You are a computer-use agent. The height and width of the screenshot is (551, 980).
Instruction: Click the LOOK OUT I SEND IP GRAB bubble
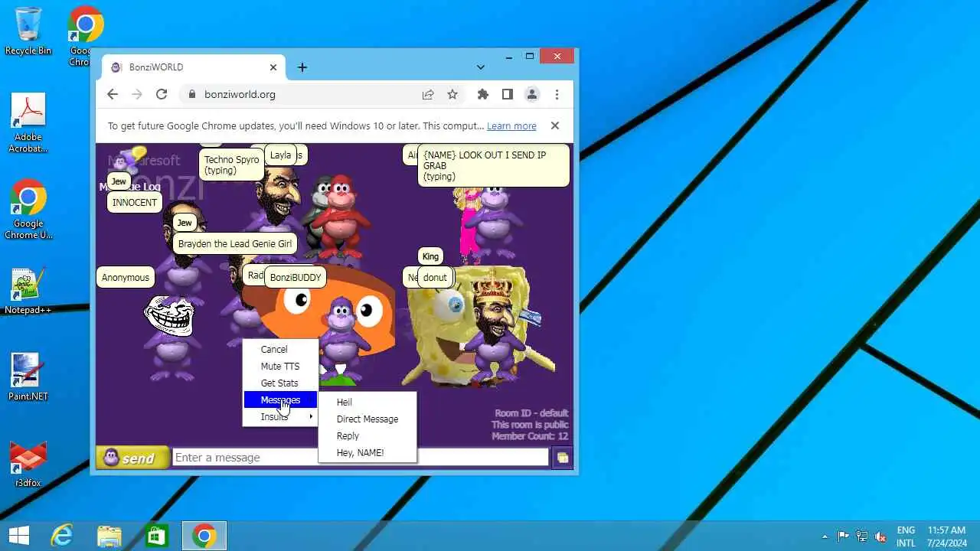point(493,165)
